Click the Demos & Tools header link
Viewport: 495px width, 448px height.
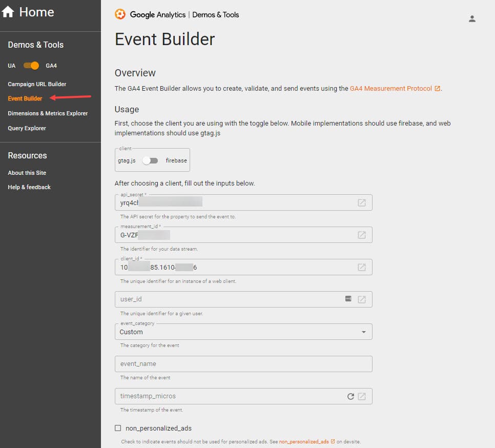point(216,14)
